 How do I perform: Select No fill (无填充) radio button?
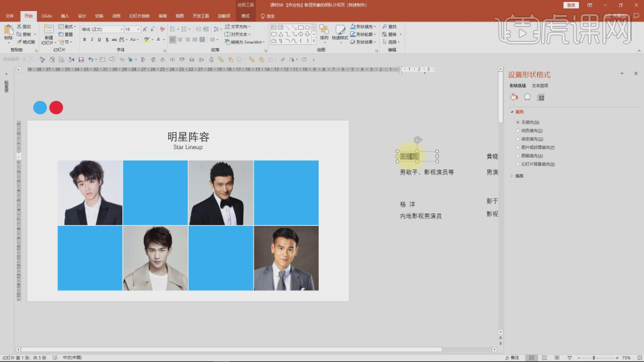(518, 122)
